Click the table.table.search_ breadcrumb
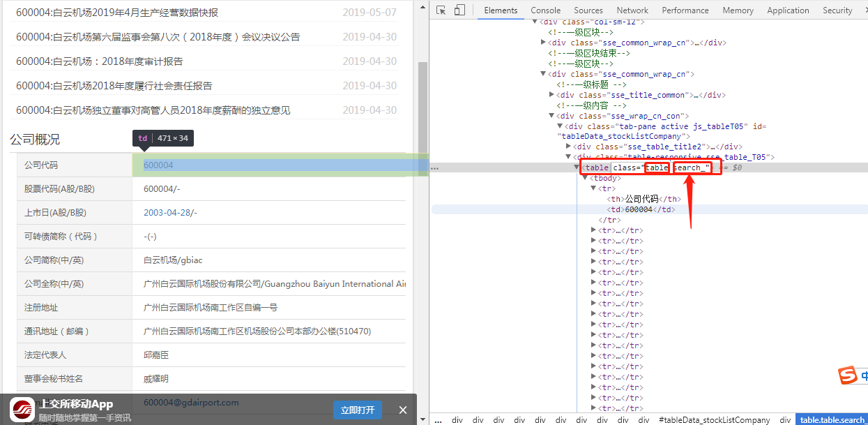Screen dimensions: 868x425 (832, 420)
